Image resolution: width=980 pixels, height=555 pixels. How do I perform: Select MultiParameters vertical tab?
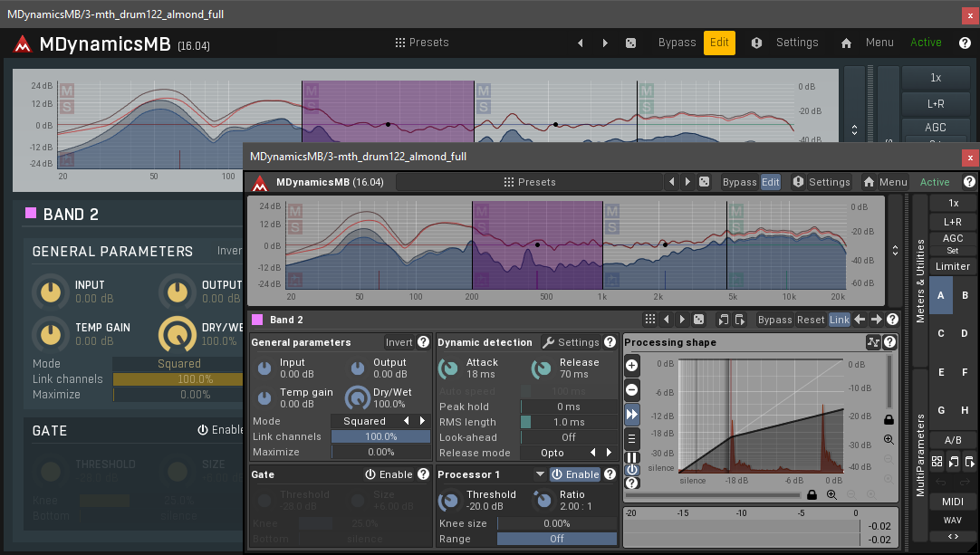[x=920, y=455]
